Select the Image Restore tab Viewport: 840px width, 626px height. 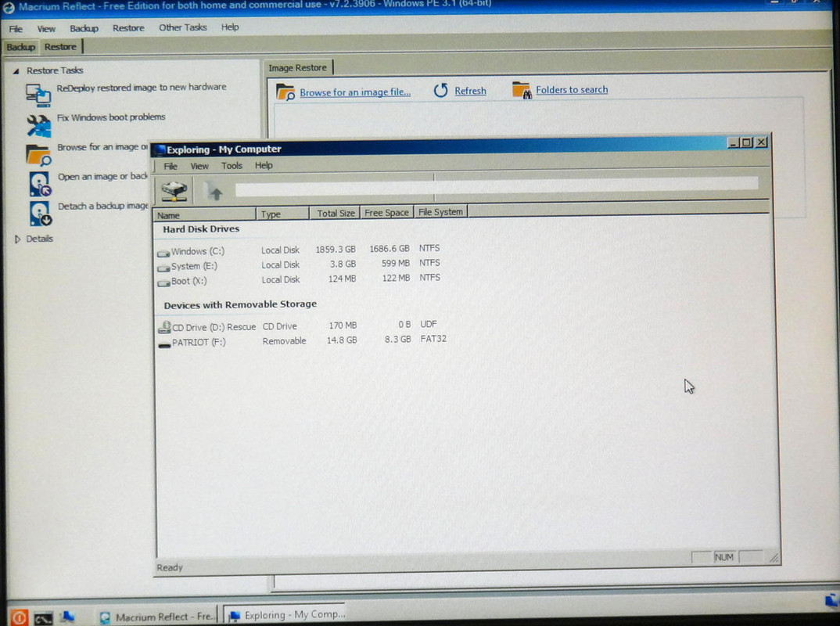[297, 67]
